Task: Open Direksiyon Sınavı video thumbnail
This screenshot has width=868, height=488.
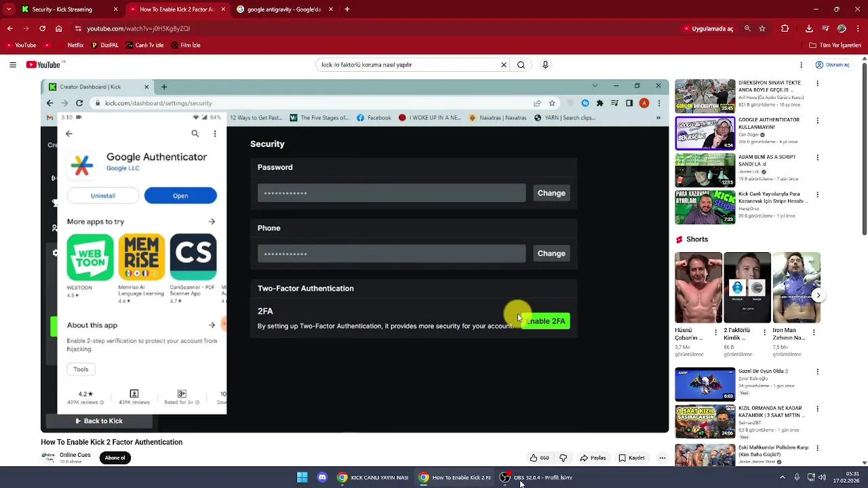Action: tap(705, 96)
